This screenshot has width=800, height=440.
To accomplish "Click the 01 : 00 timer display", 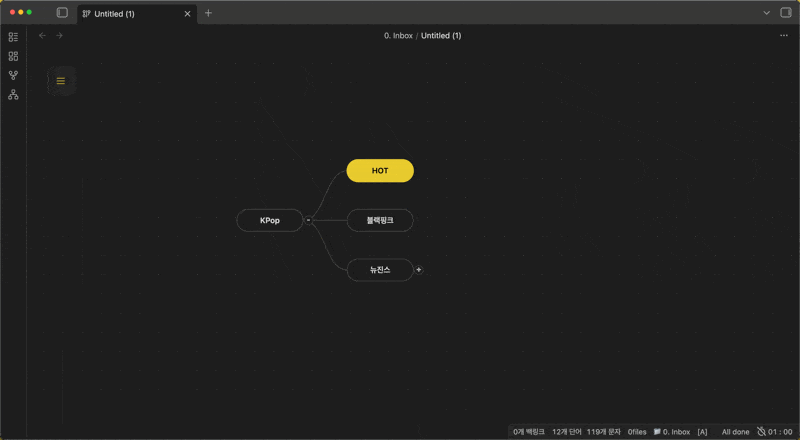I will pos(774,432).
